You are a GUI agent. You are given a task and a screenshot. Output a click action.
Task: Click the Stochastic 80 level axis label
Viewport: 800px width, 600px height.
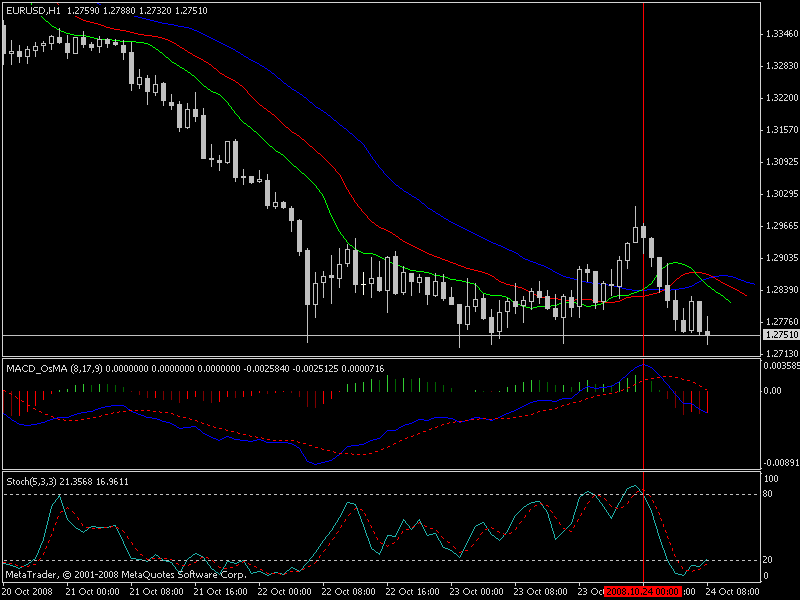766,494
